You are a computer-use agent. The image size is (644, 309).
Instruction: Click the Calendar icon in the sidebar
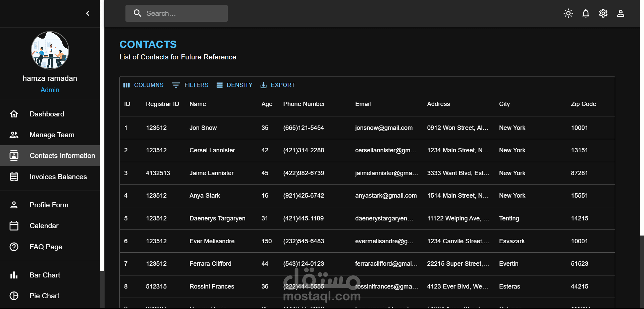[x=14, y=226]
